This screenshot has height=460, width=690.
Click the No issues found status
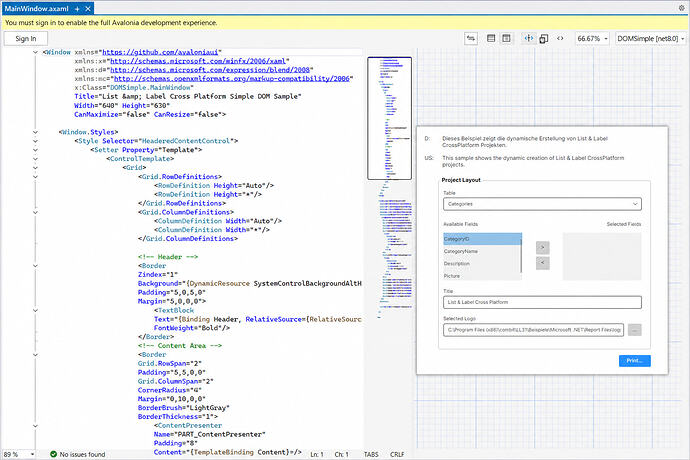click(82, 454)
